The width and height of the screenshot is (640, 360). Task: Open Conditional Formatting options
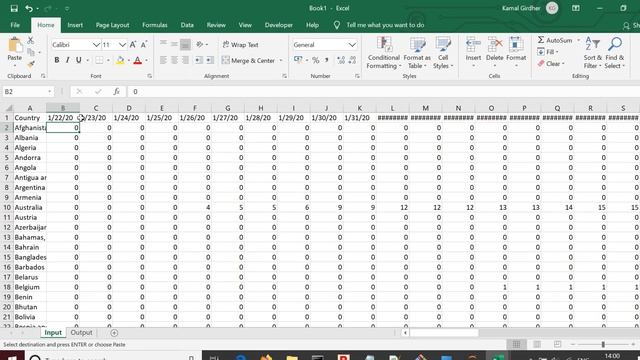[384, 53]
